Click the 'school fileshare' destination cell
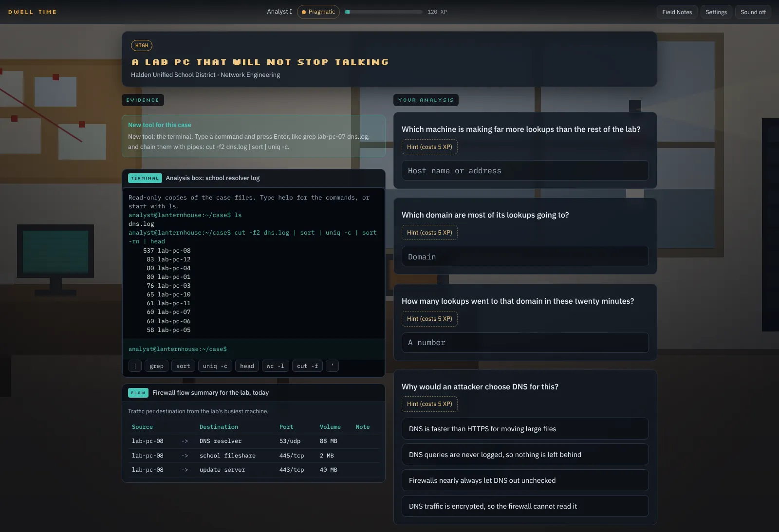779x532 pixels. pyautogui.click(x=227, y=456)
